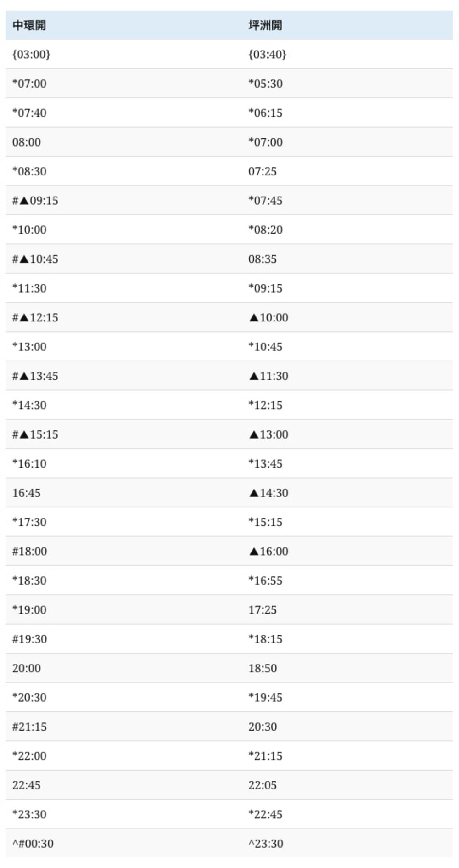459x868 pixels.
Task: Select the {03:40} departure from 坪洲
Action: (267, 54)
